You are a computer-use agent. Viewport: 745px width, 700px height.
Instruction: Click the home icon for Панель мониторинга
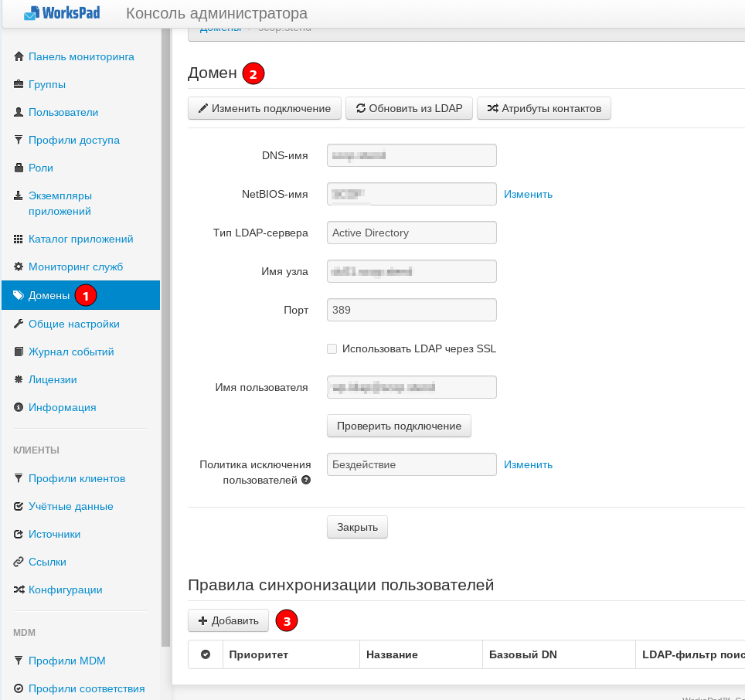click(x=19, y=56)
